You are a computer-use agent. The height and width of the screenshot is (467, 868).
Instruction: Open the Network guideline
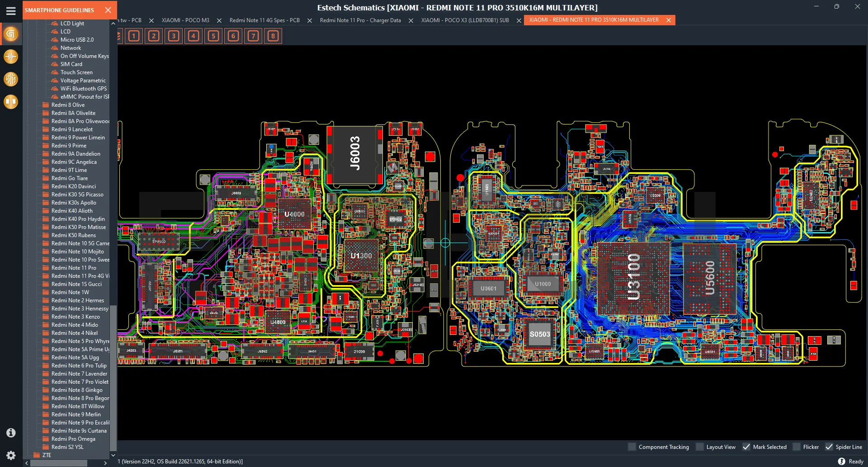click(x=71, y=48)
